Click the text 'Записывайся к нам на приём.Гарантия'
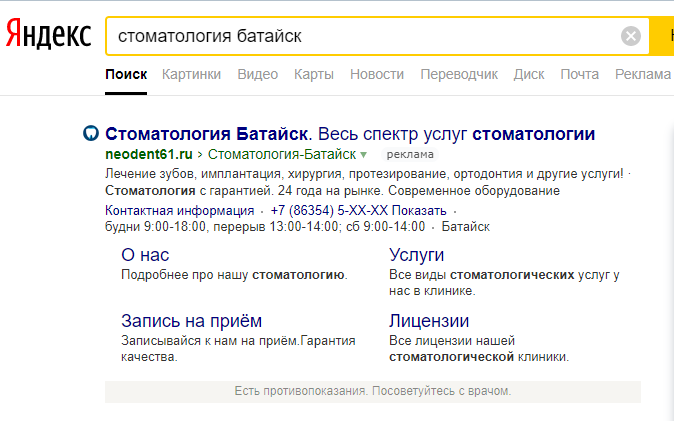 [x=238, y=341]
